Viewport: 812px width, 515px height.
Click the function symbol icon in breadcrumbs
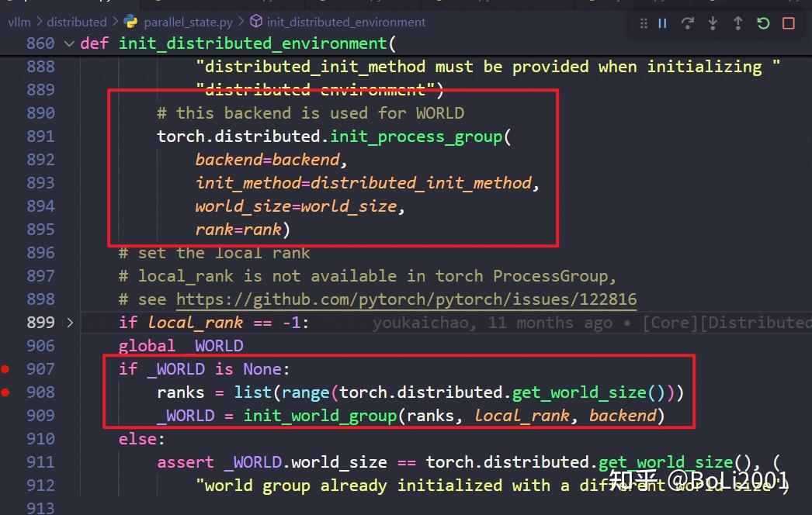click(256, 21)
